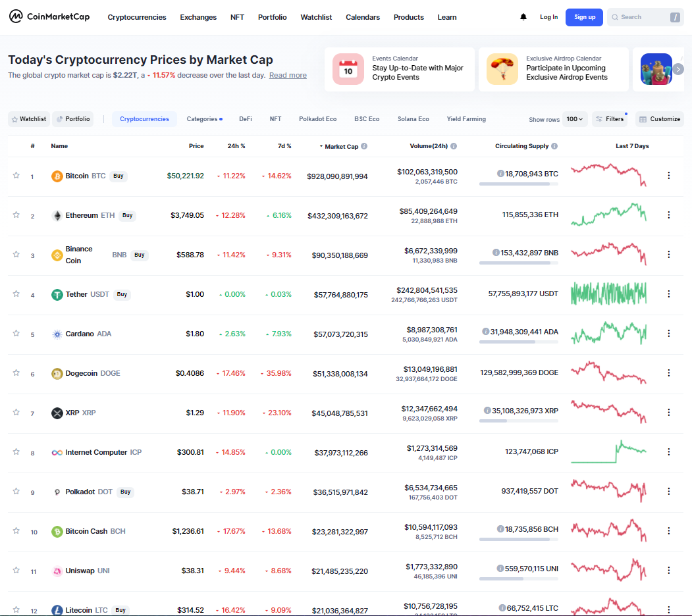
Task: Advance the promo carousel with the arrow
Action: 678,69
